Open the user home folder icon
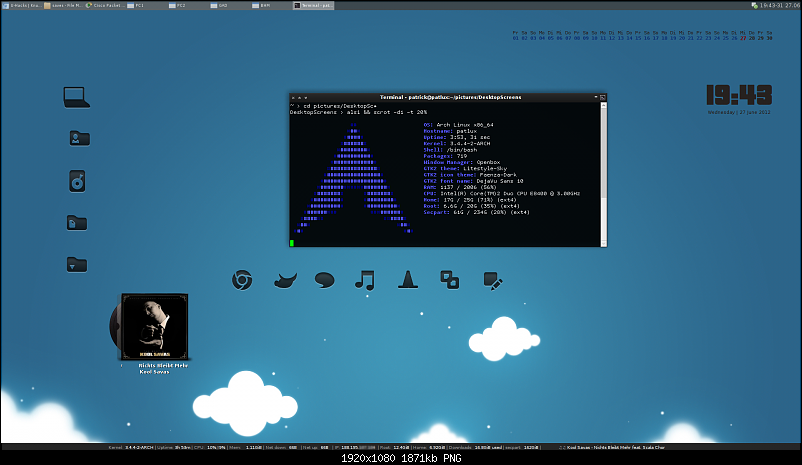The image size is (802, 465). (x=77, y=138)
